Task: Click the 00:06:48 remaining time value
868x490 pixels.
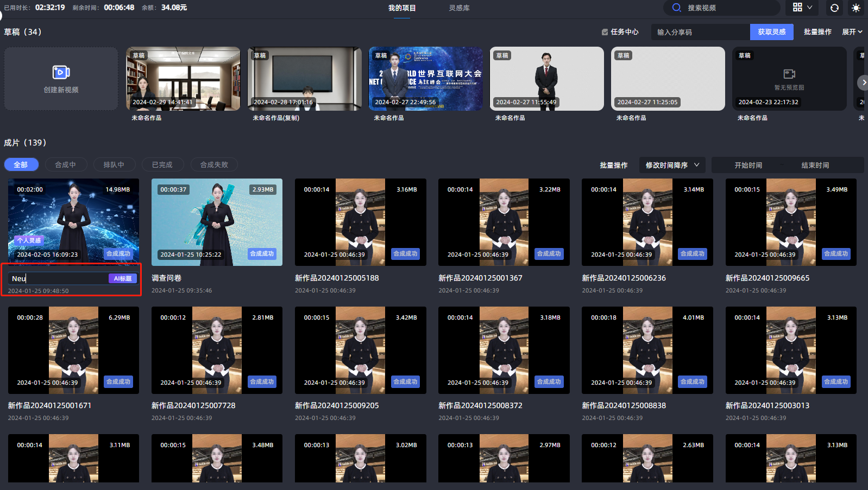Action: pyautogui.click(x=119, y=8)
